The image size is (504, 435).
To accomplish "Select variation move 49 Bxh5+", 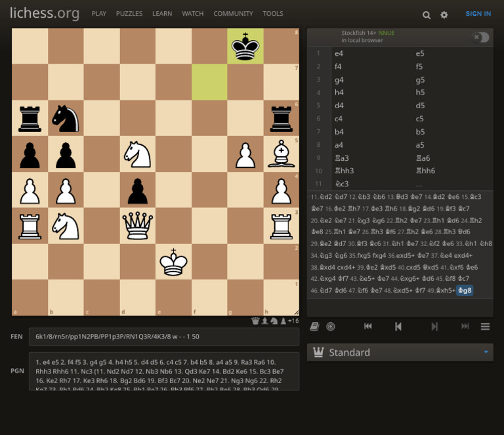I will point(442,291).
